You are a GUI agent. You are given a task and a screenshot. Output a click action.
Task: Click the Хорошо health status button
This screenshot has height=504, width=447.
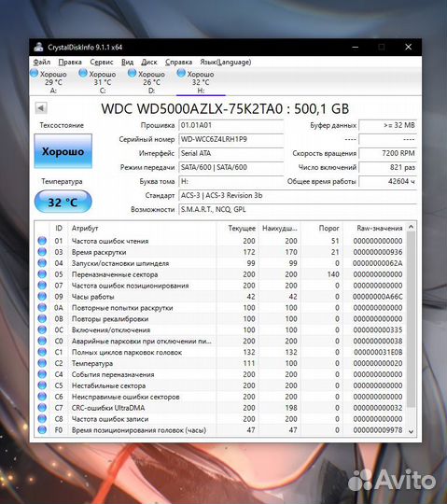63,151
